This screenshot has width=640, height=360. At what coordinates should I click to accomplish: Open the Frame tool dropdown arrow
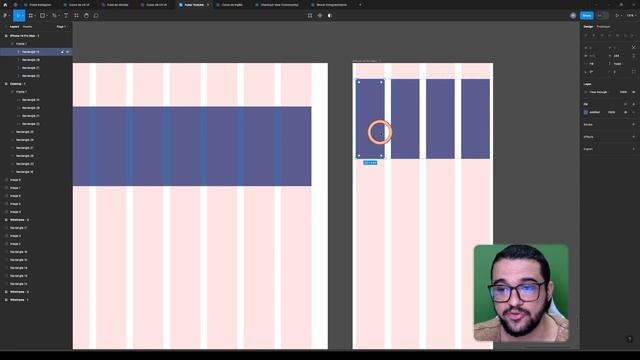click(36, 16)
